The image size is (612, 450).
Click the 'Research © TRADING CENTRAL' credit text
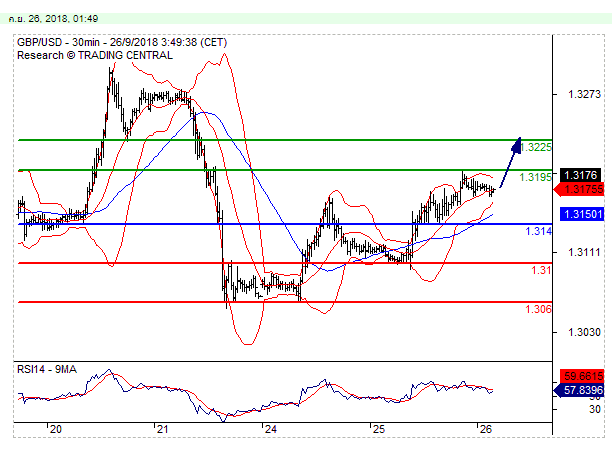pos(95,55)
